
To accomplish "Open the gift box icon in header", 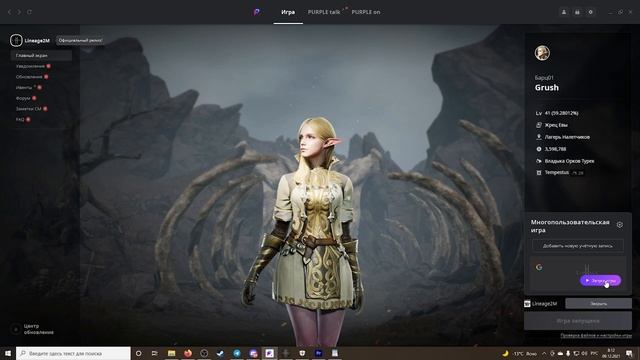I will coord(577,12).
